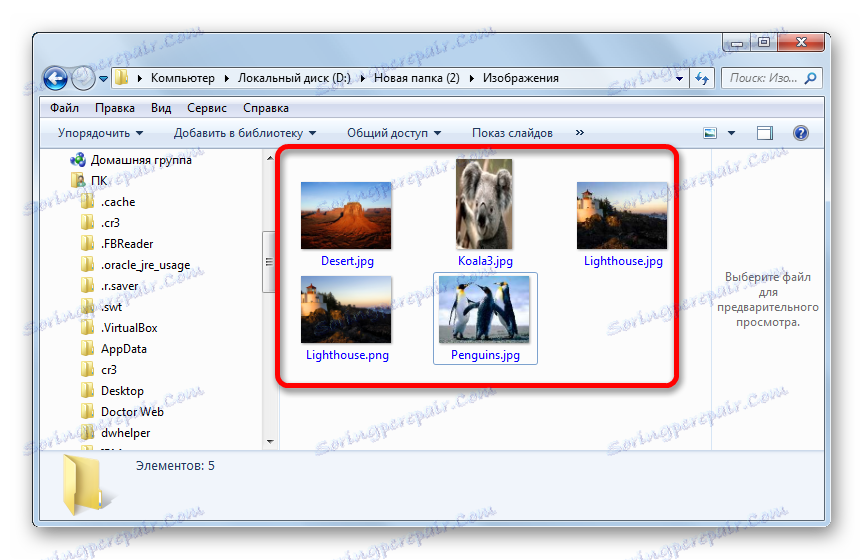Open the Файл menu

click(x=64, y=108)
